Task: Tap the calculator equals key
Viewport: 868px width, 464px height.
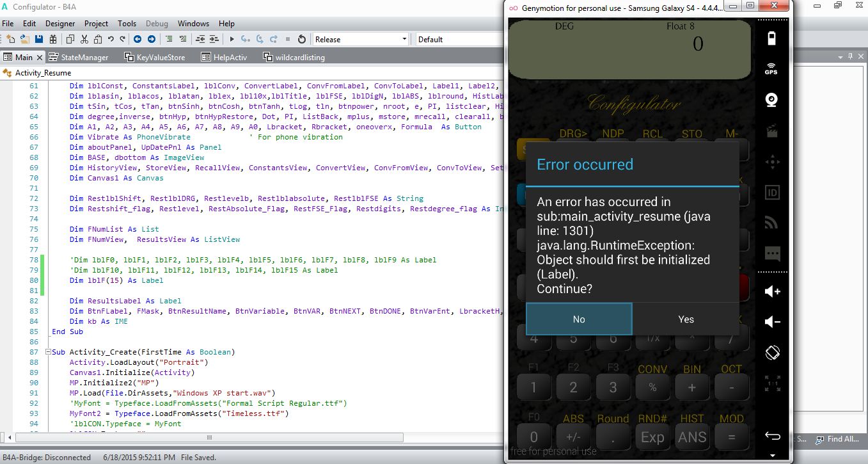Action: [x=732, y=437]
